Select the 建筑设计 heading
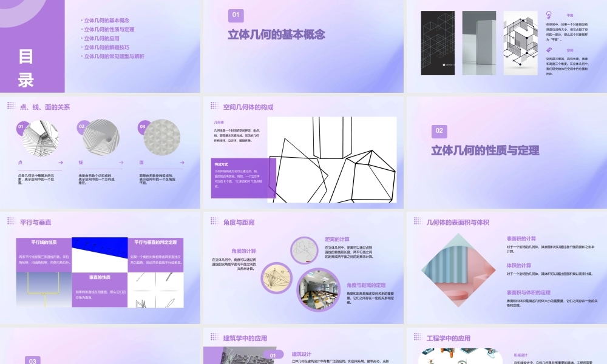This screenshot has height=364, width=607. tap(302, 354)
